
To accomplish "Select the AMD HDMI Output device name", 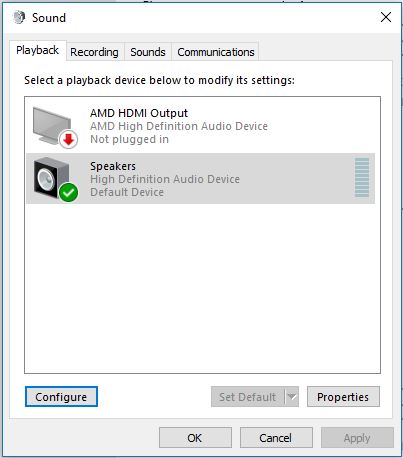I will tap(139, 113).
